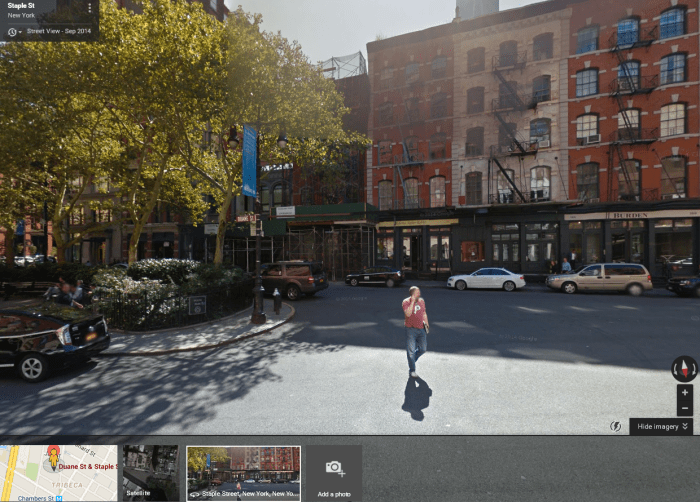The image size is (700, 502).
Task: Zoom in with the plus button
Action: click(x=684, y=392)
